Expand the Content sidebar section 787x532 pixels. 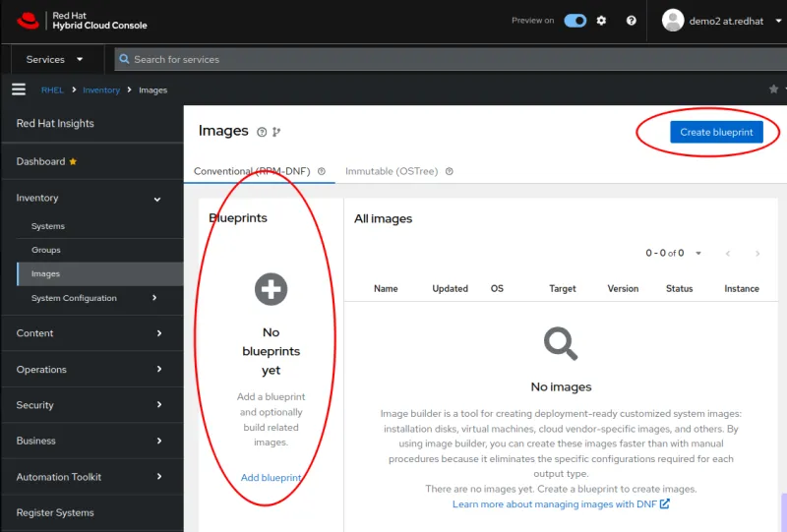[x=91, y=333]
